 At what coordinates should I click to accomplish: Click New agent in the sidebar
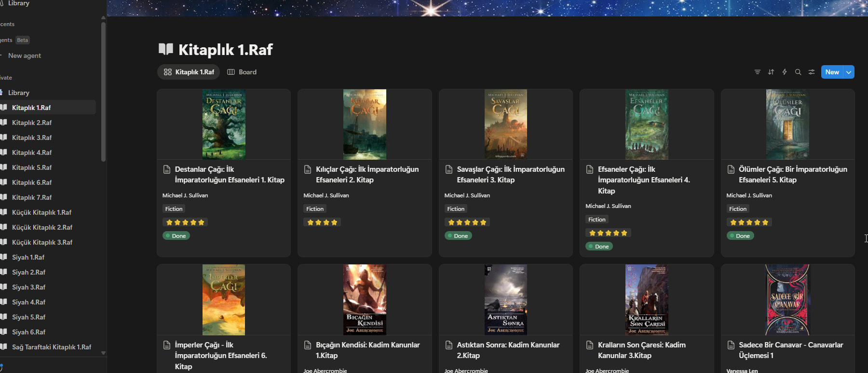pyautogui.click(x=25, y=55)
